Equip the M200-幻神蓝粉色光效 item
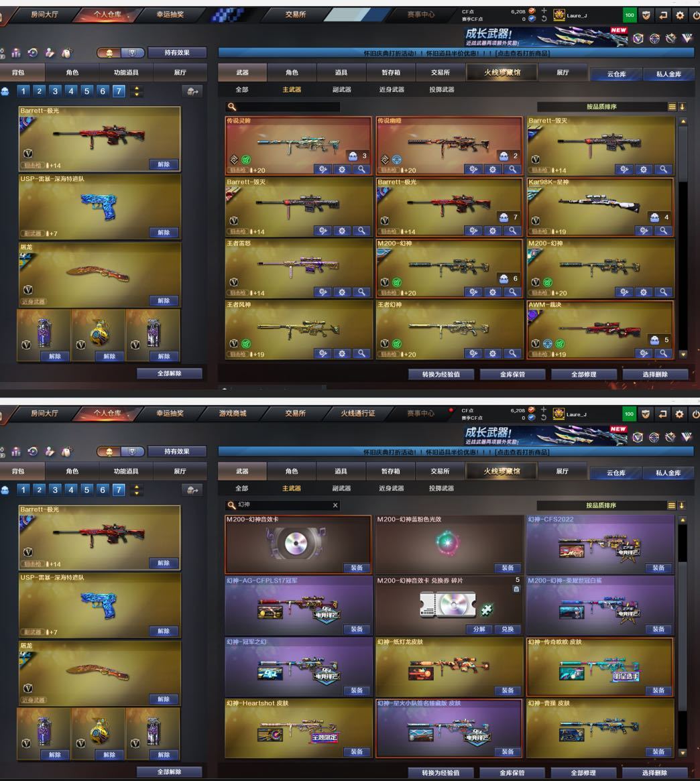 (x=507, y=568)
